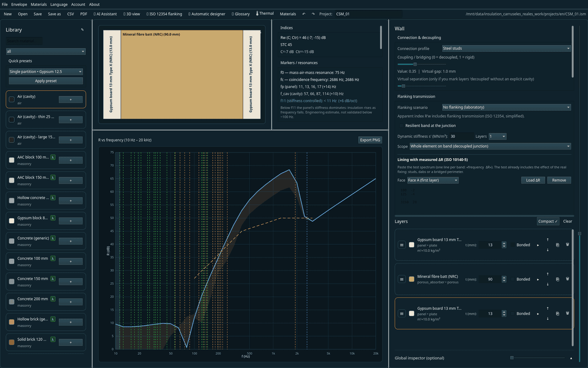Delete the Mineral fibre batt layer
The image size is (588, 368).
[567, 279]
